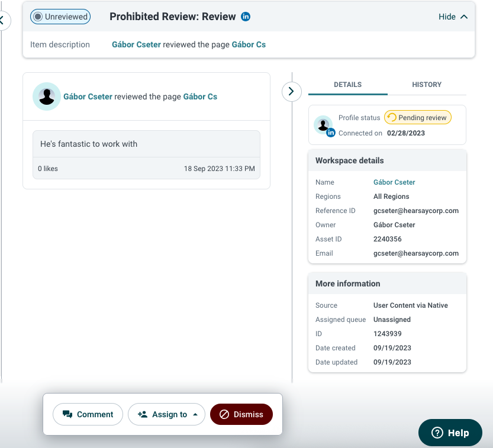Click the Unreviewed status radio pill
The height and width of the screenshot is (448, 493).
pos(60,17)
